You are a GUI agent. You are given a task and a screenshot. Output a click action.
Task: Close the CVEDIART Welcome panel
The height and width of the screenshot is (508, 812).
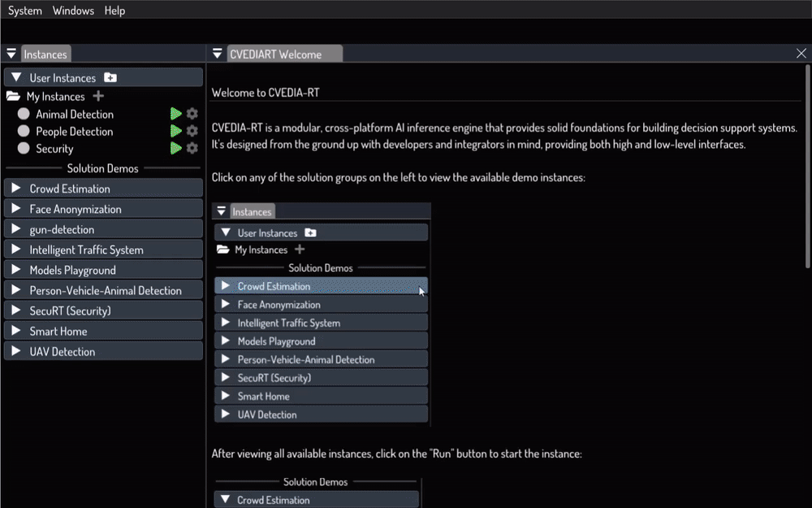click(801, 53)
